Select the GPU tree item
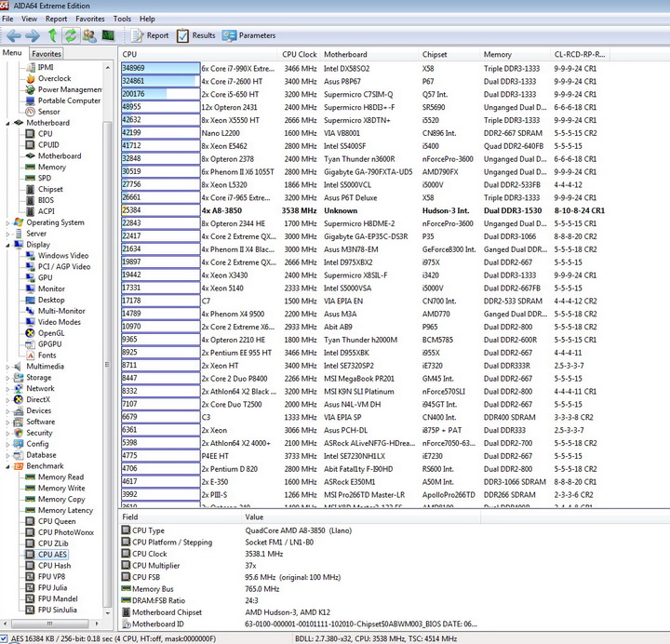 [x=39, y=277]
